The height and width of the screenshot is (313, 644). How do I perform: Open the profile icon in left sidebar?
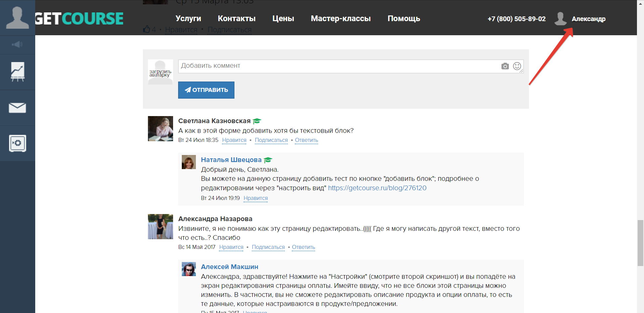point(17,18)
